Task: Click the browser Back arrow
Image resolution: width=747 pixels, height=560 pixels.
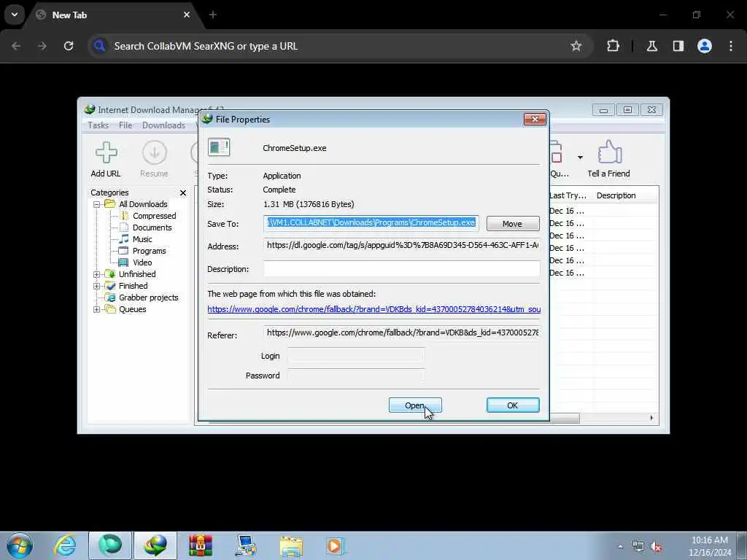Action: coord(16,46)
